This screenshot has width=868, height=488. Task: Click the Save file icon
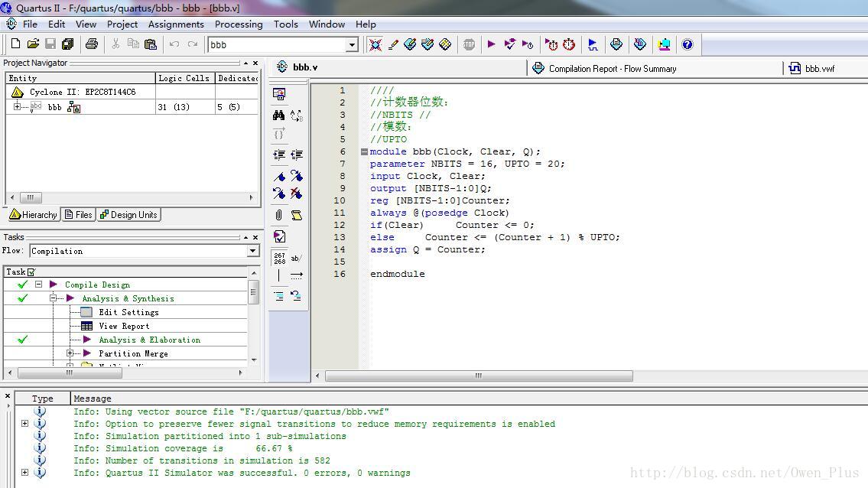50,44
